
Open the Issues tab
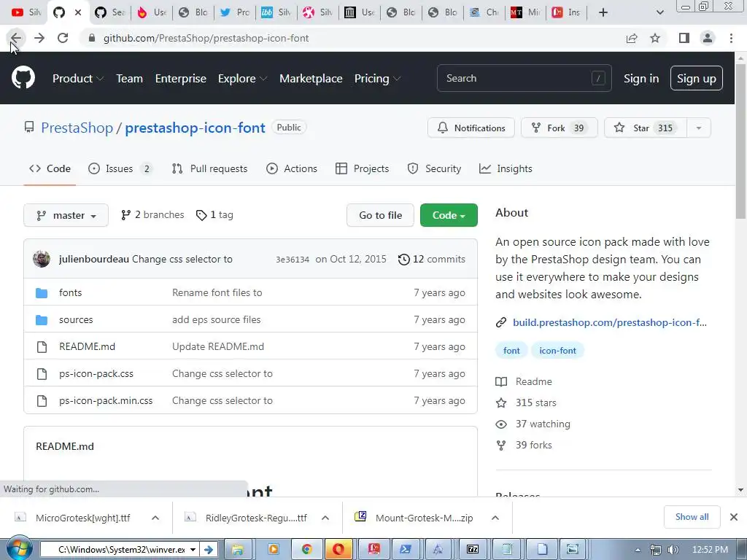pos(120,168)
